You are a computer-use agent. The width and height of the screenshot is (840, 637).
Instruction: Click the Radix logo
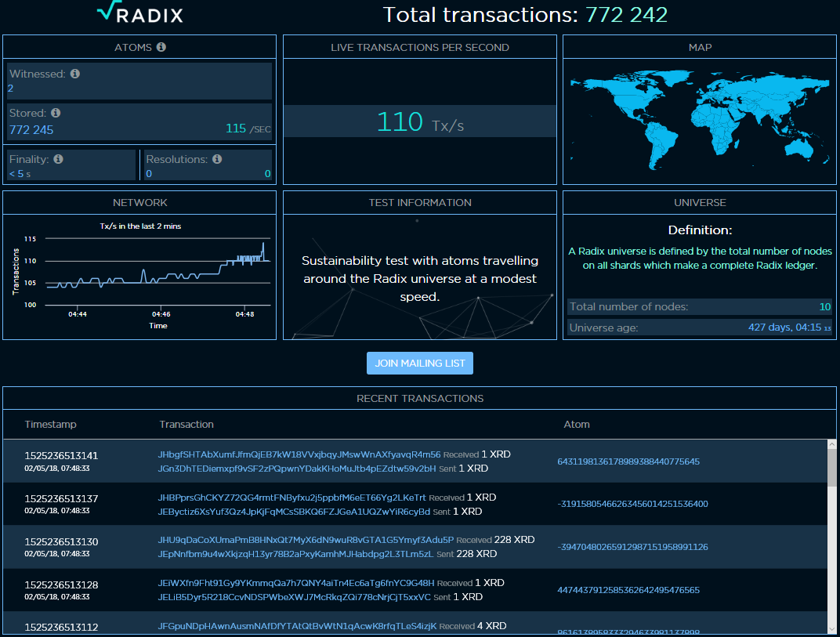pyautogui.click(x=140, y=13)
